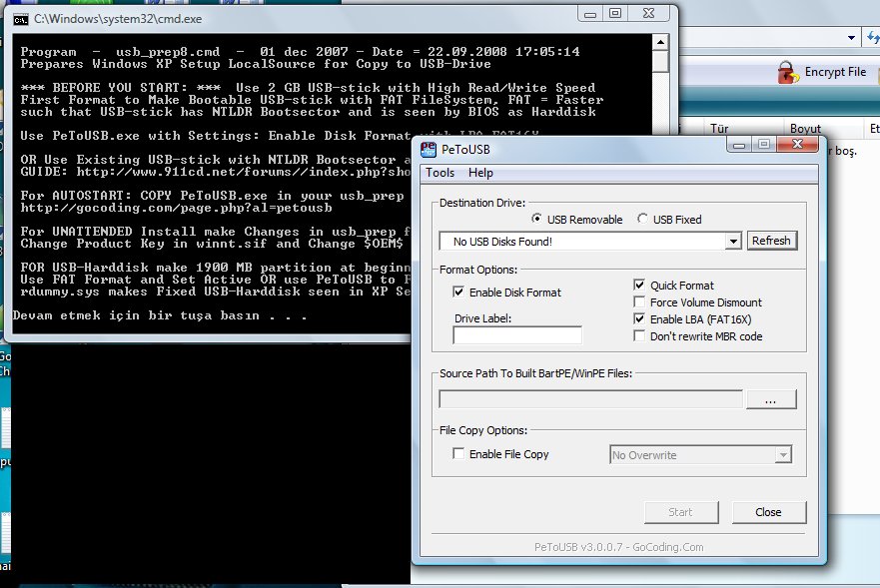This screenshot has width=880, height=588.
Task: Select the USB Fixed radio button
Action: (x=642, y=219)
